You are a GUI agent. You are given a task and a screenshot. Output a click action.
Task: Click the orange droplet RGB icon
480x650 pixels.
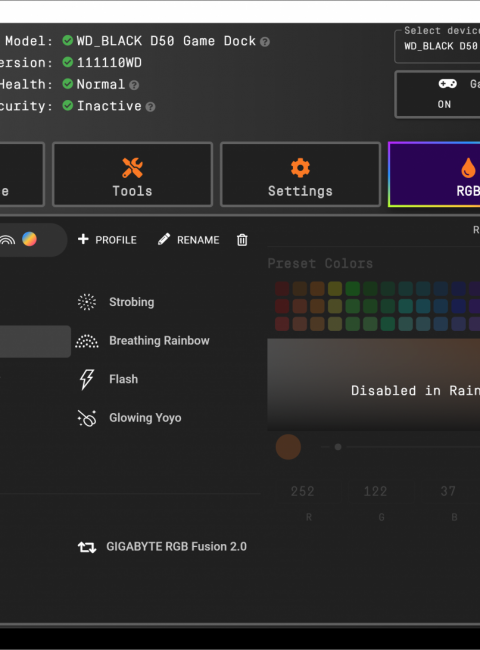pyautogui.click(x=468, y=168)
